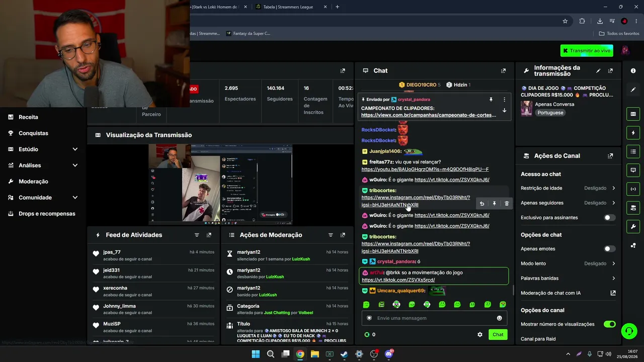The width and height of the screenshot is (644, 362).
Task: Filter the Feed de Atividades list
Action: 197,235
